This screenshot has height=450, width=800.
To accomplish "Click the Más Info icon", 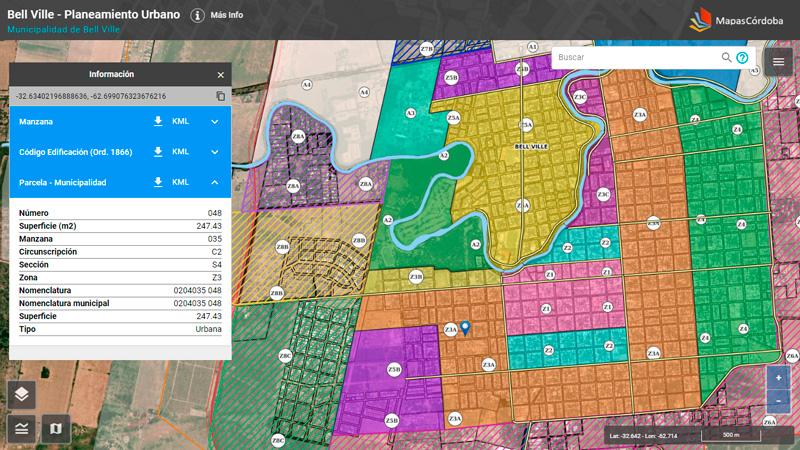I will 198,16.
